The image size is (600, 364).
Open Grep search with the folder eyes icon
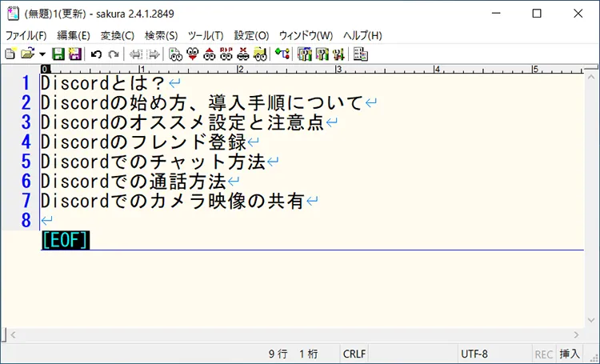pos(260,54)
